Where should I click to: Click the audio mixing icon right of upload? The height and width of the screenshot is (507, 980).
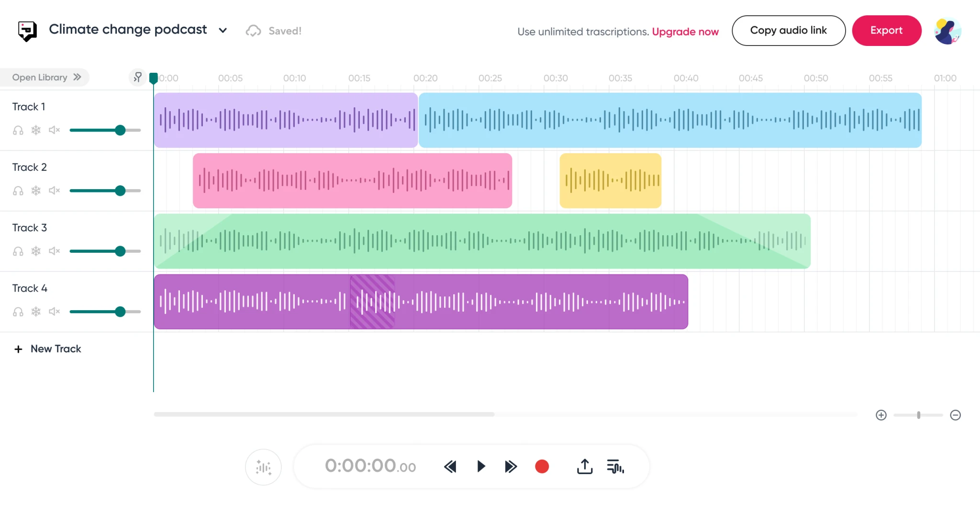tap(615, 466)
